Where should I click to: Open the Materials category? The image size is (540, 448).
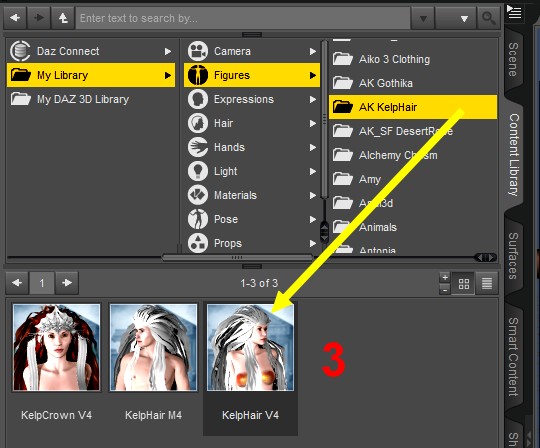click(x=252, y=195)
